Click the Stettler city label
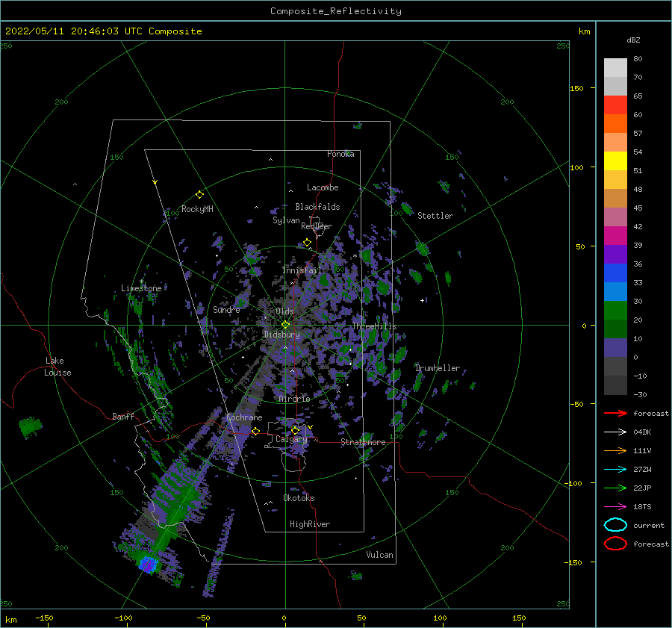The height and width of the screenshot is (628, 672). click(x=435, y=216)
